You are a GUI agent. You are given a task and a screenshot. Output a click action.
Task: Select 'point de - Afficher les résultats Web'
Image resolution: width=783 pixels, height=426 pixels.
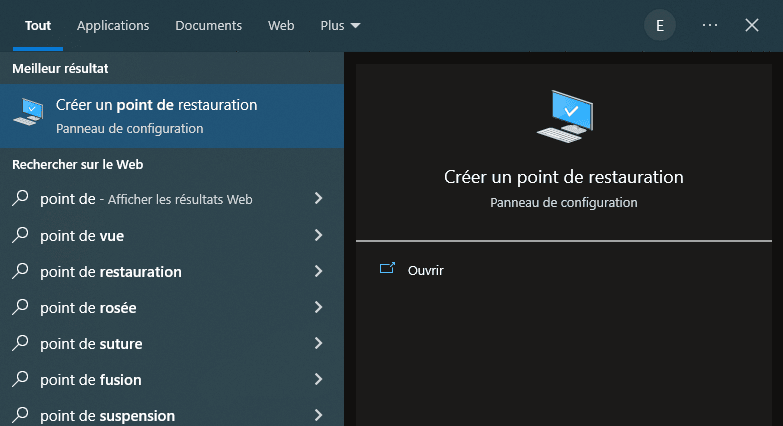click(x=172, y=199)
